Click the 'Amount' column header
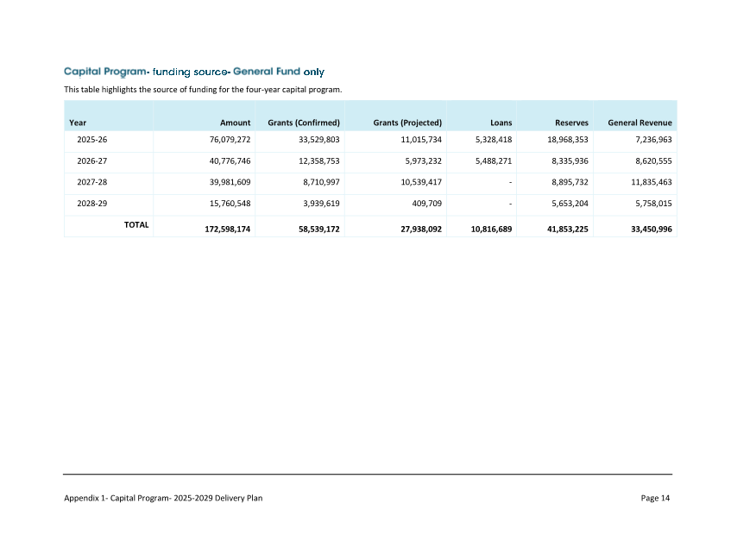The image size is (756, 535). 235,123
